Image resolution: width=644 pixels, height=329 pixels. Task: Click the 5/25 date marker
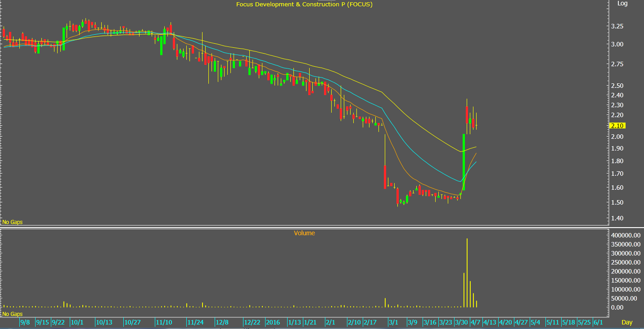coord(584,322)
